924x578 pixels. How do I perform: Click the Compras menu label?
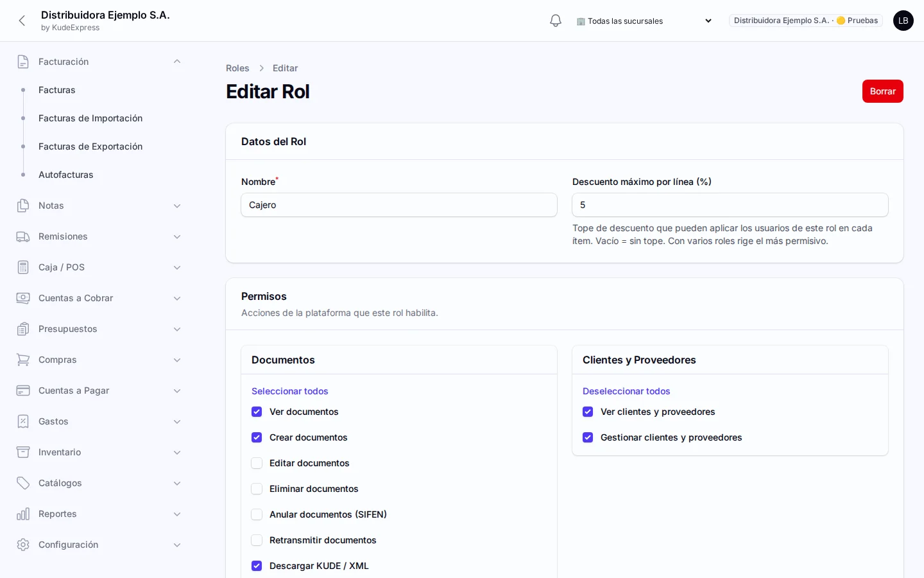pyautogui.click(x=58, y=360)
